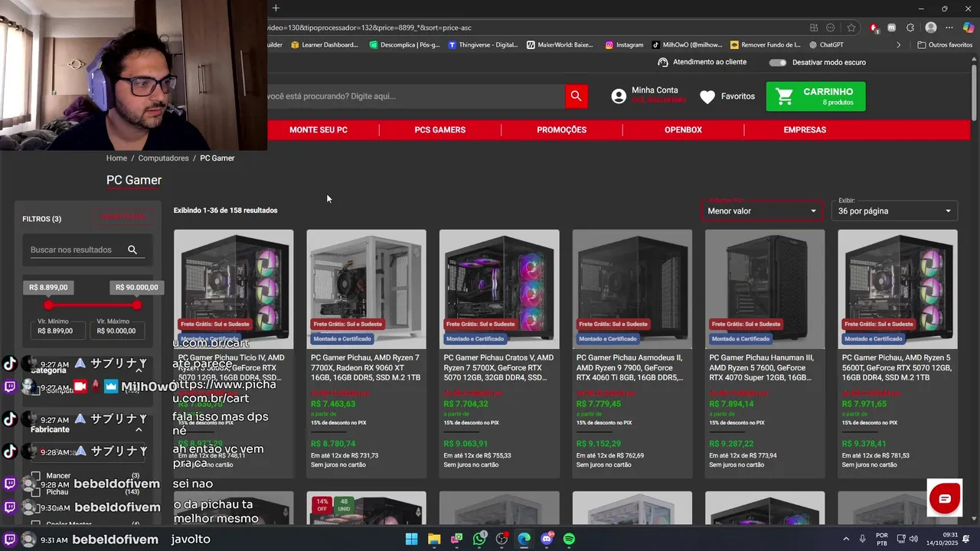This screenshot has width=980, height=551.
Task: Open Minha Conta profile icon
Action: [619, 96]
